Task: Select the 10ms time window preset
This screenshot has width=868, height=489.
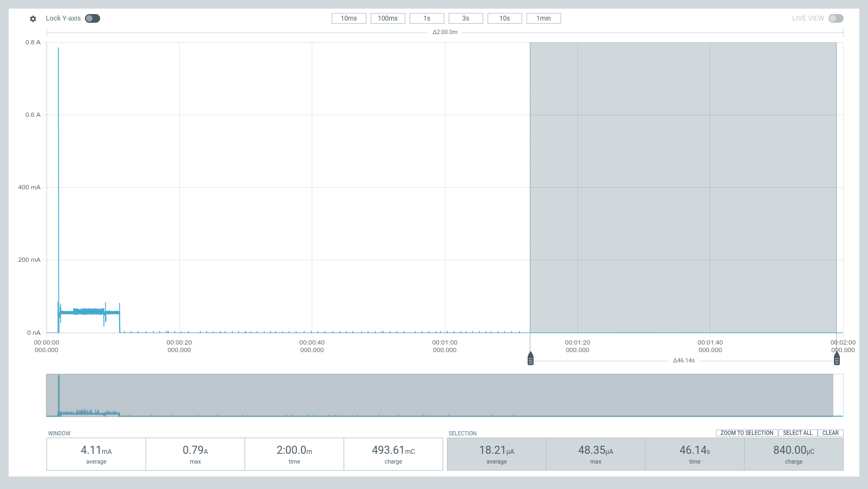Action: 348,18
